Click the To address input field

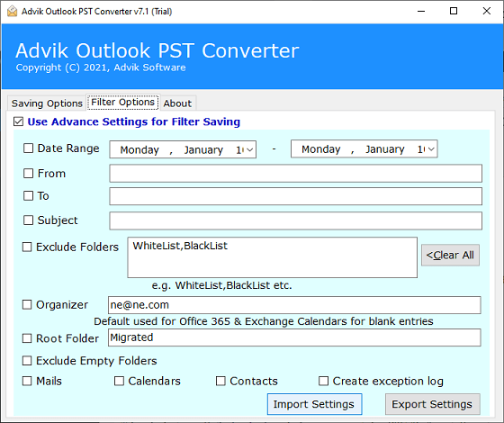coord(295,196)
